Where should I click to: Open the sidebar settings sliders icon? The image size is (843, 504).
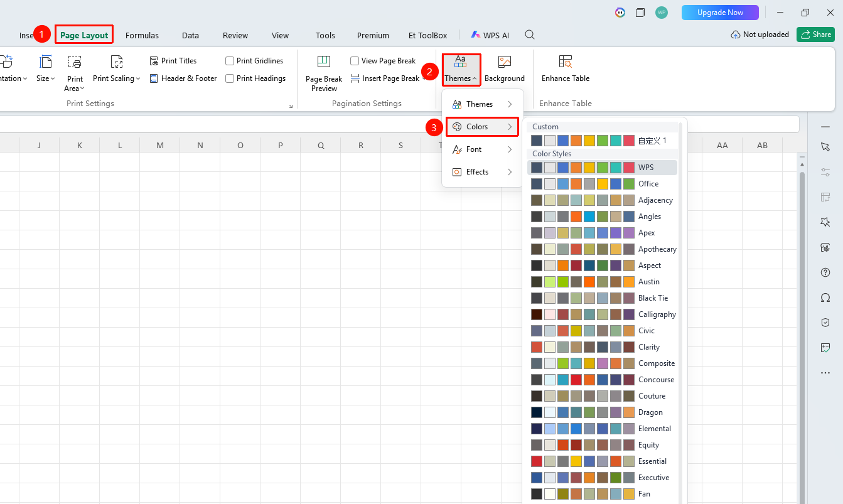coord(825,172)
